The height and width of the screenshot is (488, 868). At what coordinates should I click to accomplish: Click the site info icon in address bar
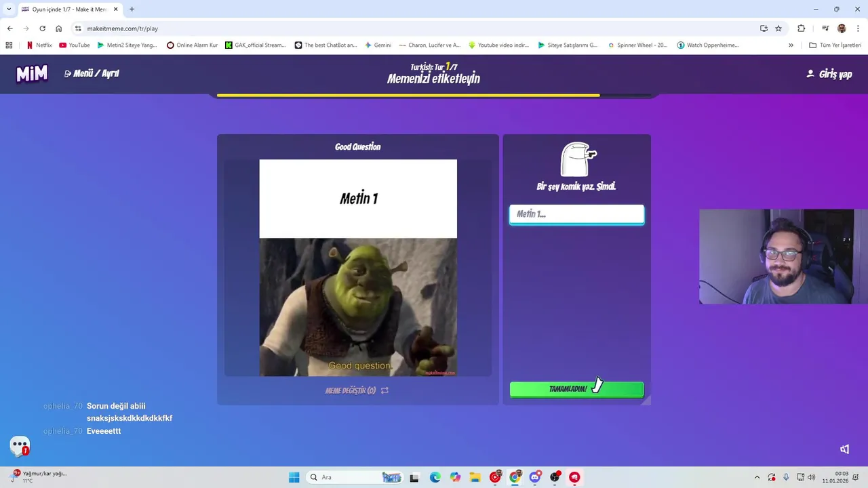click(x=78, y=28)
